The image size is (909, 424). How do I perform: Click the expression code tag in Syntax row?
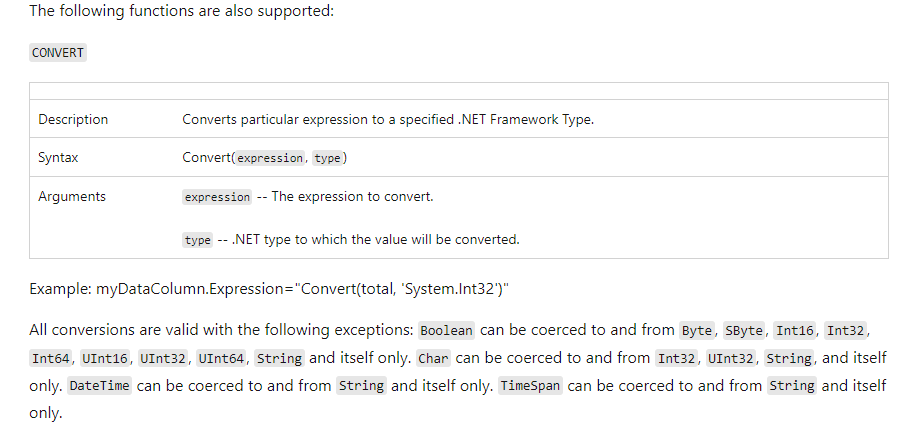point(270,158)
